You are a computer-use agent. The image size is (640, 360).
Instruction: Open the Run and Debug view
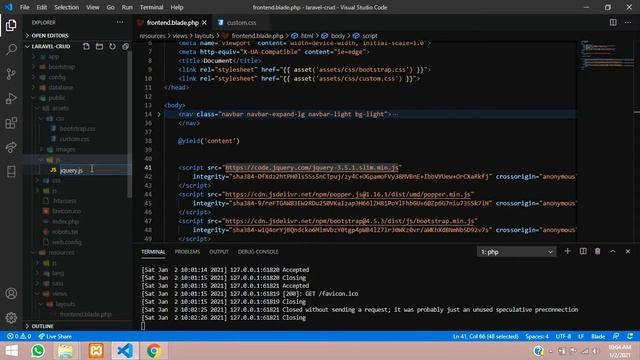pos(11,98)
